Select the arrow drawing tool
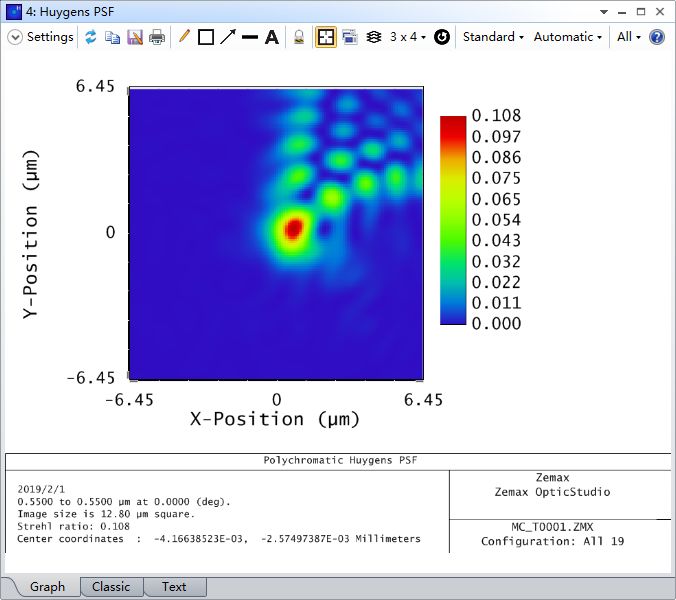 coord(228,37)
